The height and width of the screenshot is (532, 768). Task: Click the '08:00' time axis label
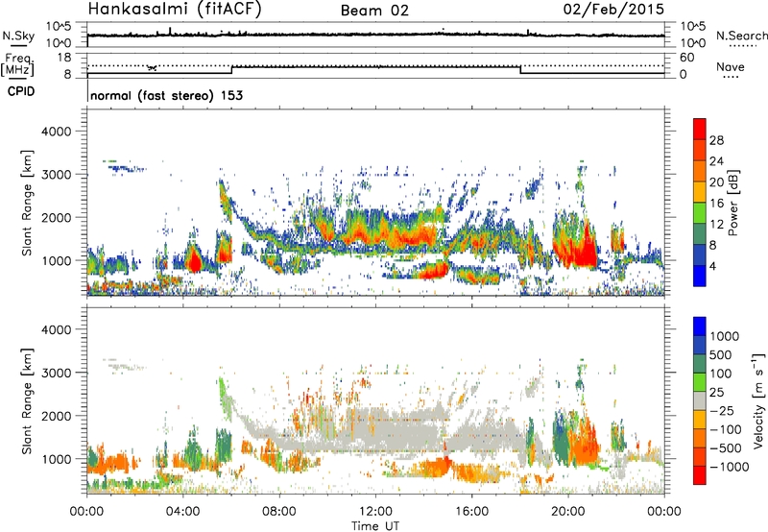pos(279,512)
